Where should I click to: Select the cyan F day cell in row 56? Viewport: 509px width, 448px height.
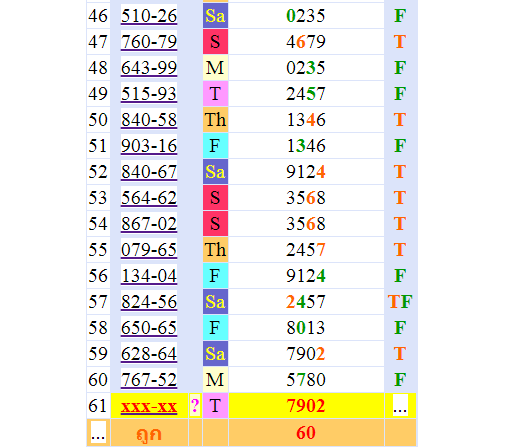(215, 276)
